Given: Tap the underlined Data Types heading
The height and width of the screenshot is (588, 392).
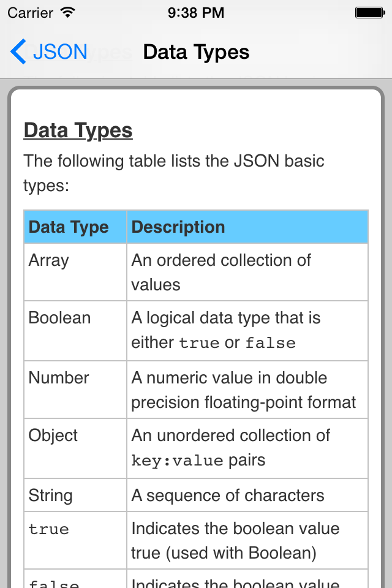Looking at the screenshot, I should 78,130.
